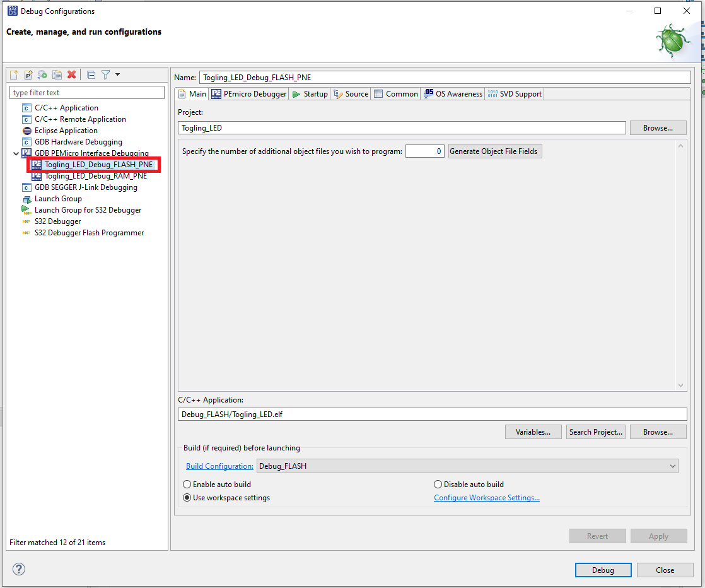Switch to the PEmicro Debugger tab
705x588 pixels.
(249, 94)
